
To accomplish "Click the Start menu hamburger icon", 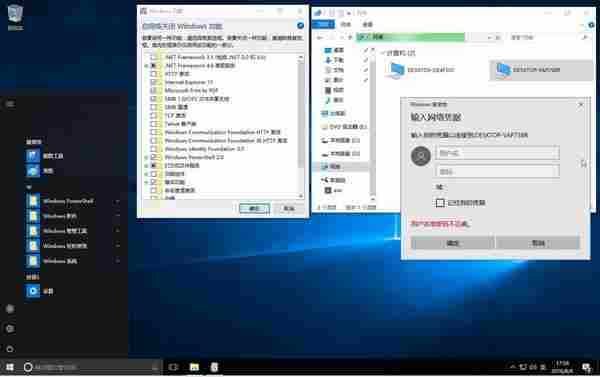I will pos(10,104).
